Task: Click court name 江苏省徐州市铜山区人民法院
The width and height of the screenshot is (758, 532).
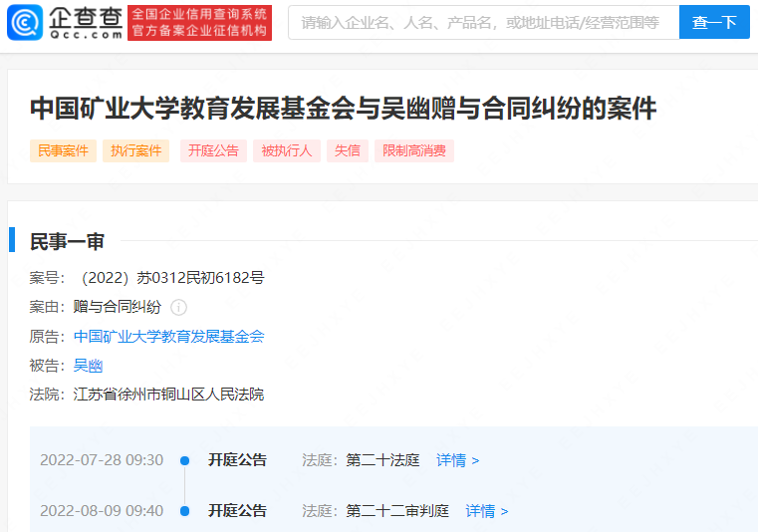Action: click(168, 395)
